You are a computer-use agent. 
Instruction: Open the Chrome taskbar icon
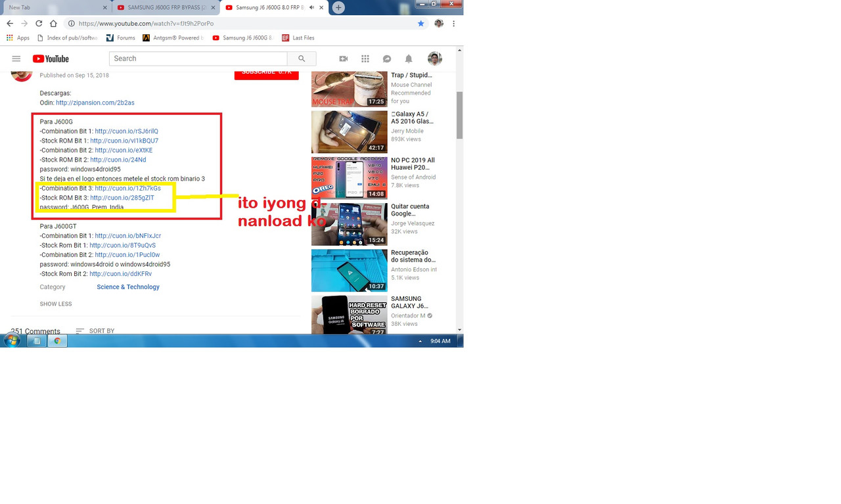[57, 341]
